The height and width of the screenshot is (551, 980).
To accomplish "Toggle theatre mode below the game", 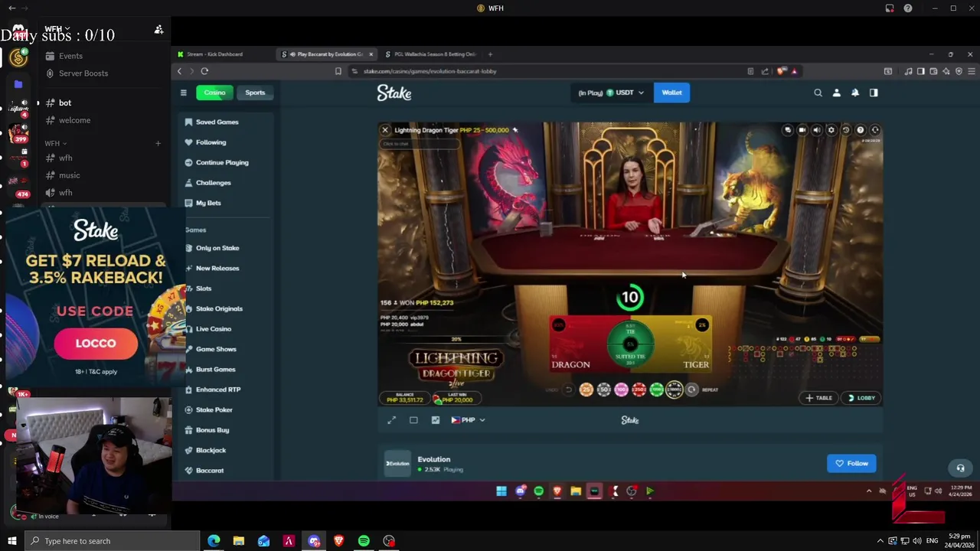I will pyautogui.click(x=413, y=420).
